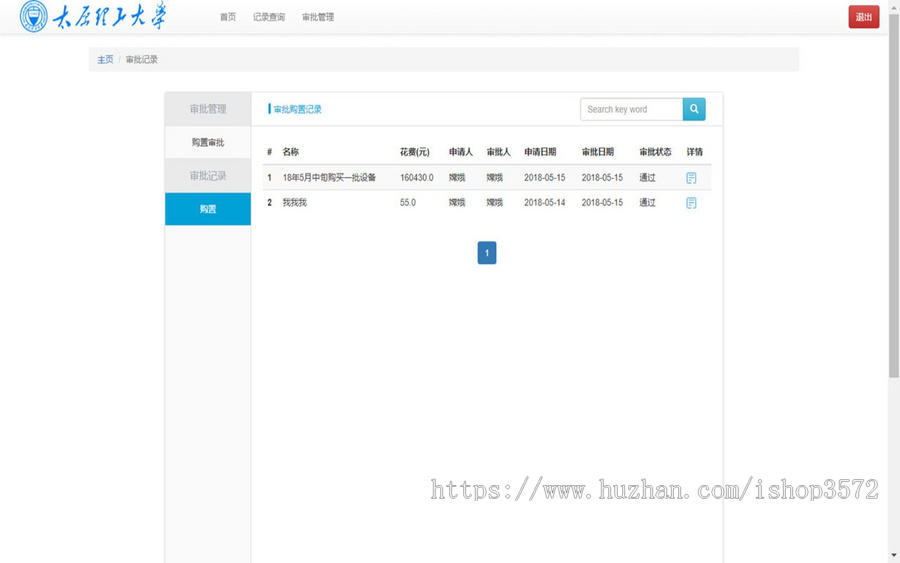Click the search magnifier button
The width and height of the screenshot is (900, 563).
tap(694, 109)
